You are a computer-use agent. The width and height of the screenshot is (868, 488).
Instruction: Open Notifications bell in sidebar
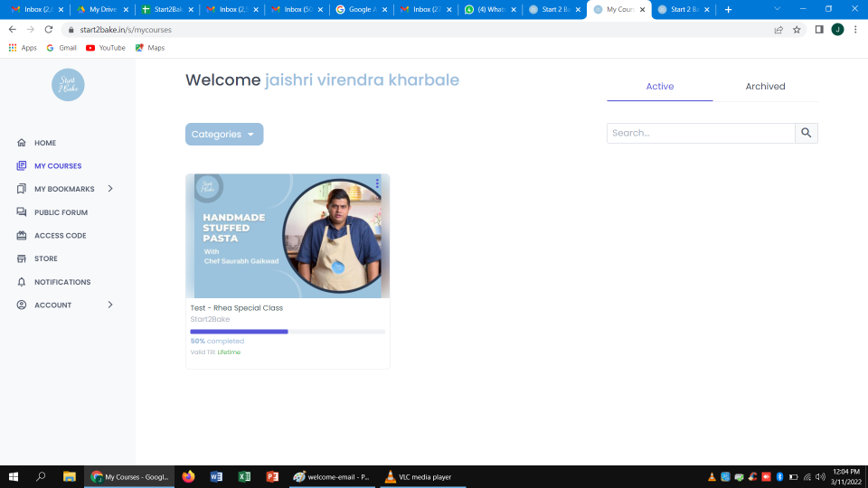(22, 282)
